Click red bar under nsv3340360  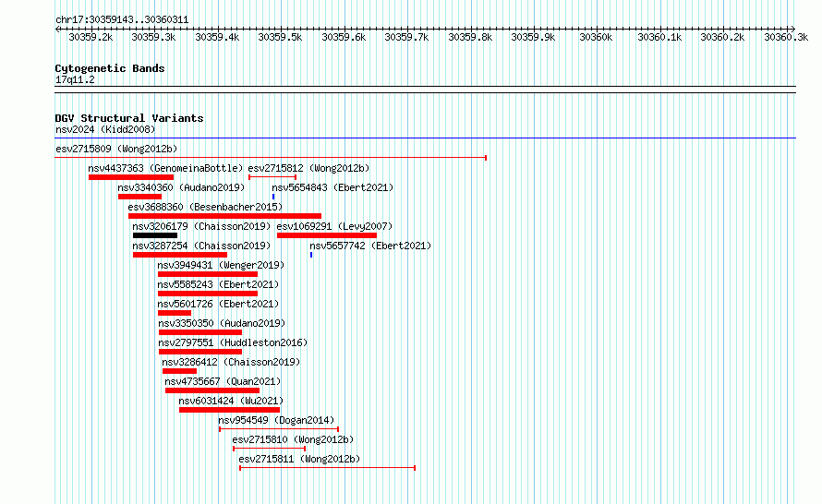pos(140,197)
